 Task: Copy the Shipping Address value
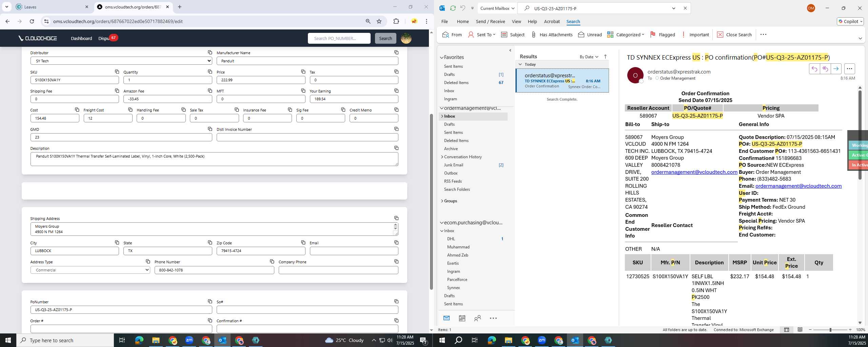point(396,218)
